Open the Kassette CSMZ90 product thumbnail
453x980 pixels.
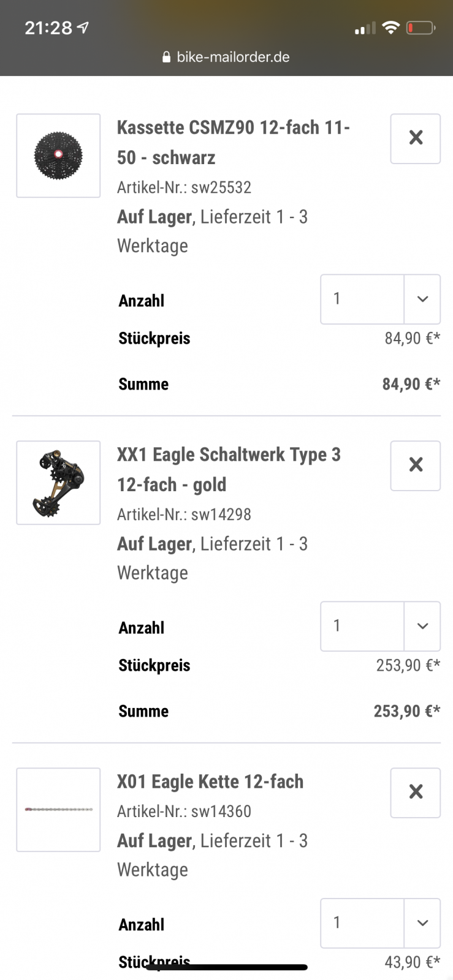[x=58, y=156]
